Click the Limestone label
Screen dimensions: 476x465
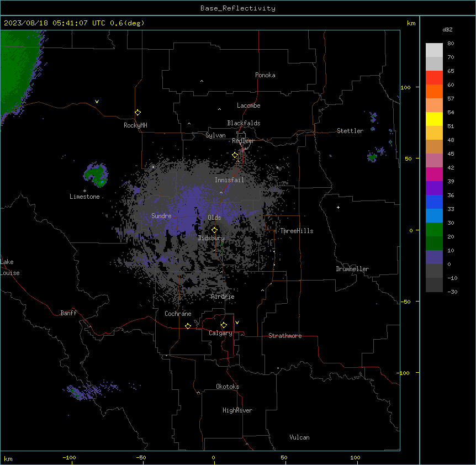[84, 197]
